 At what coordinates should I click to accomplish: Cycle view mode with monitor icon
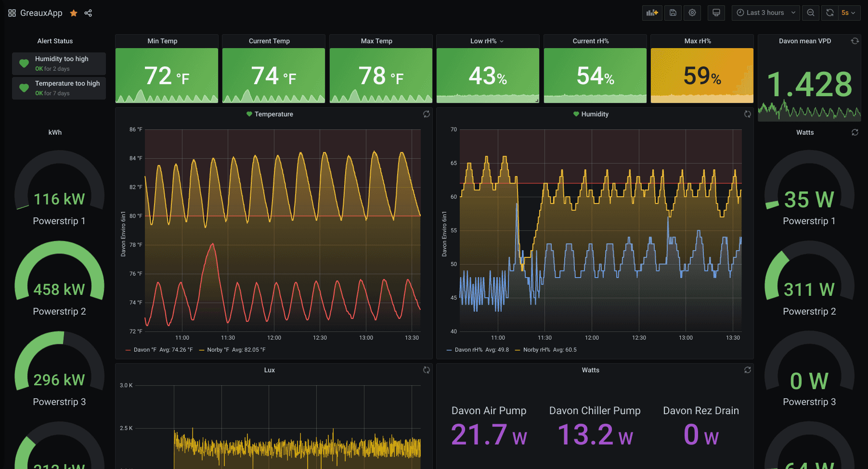click(716, 13)
